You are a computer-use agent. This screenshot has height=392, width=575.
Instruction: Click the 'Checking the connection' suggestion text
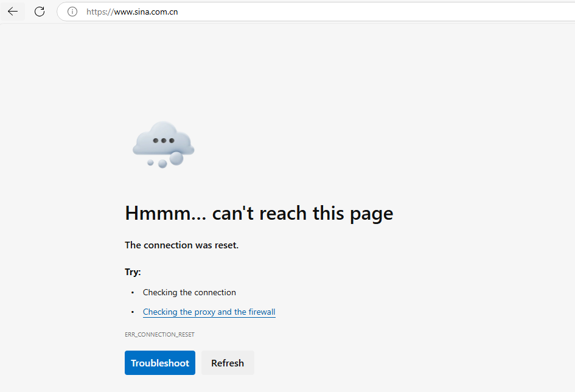189,292
